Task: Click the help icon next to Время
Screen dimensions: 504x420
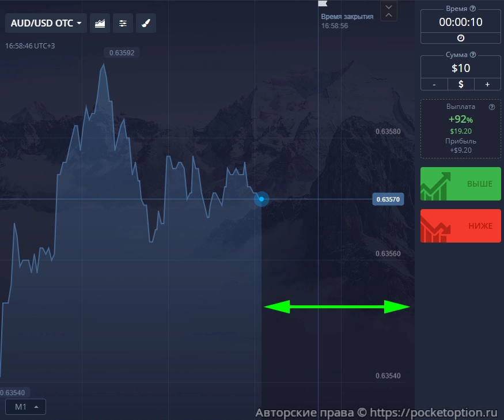Action: [473, 9]
